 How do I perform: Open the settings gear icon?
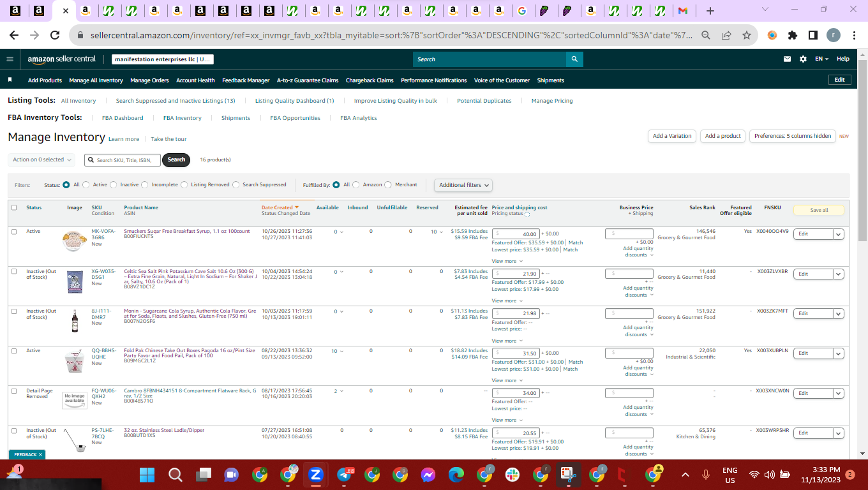(x=803, y=59)
